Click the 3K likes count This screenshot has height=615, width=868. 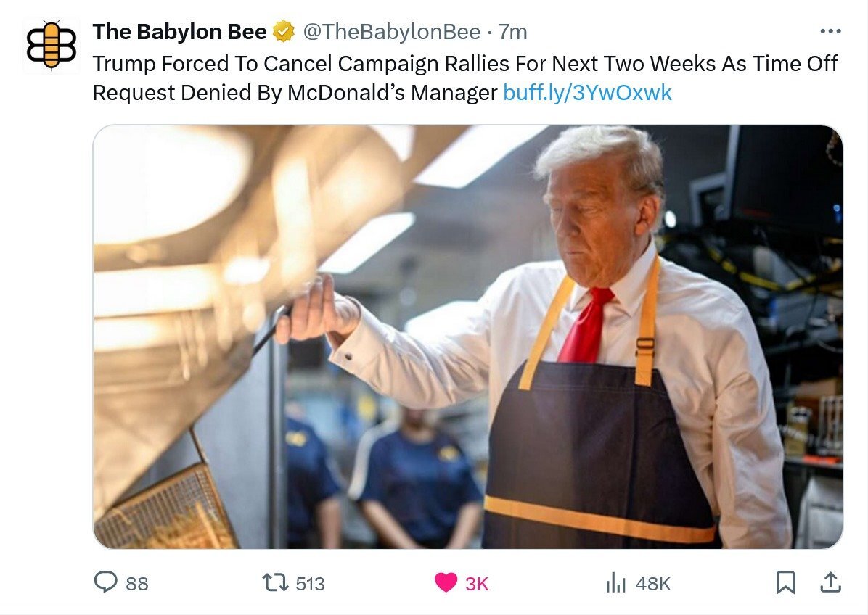(477, 584)
